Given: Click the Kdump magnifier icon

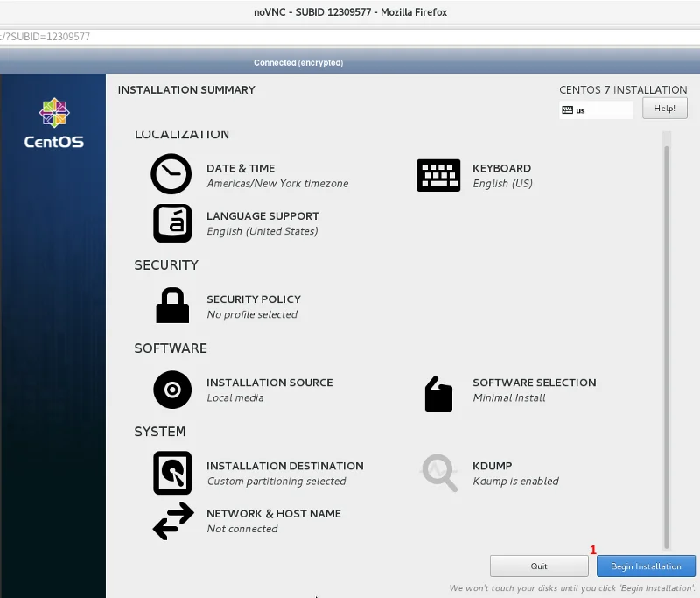Looking at the screenshot, I should pyautogui.click(x=438, y=473).
